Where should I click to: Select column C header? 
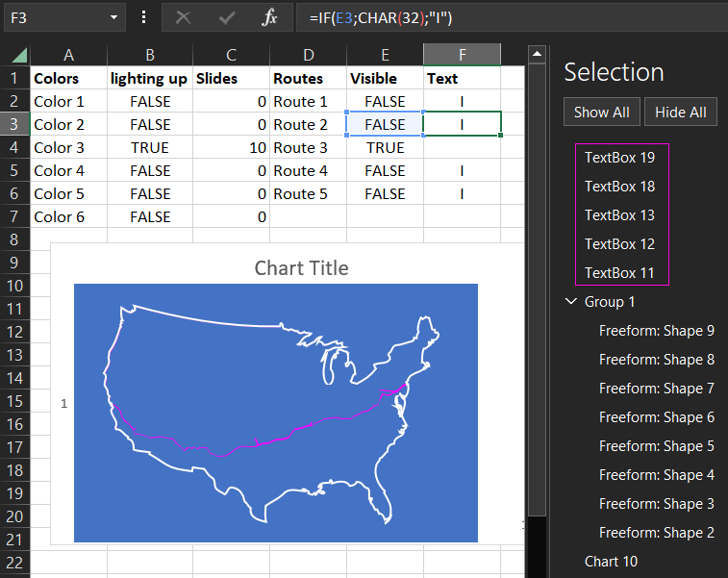tap(232, 55)
